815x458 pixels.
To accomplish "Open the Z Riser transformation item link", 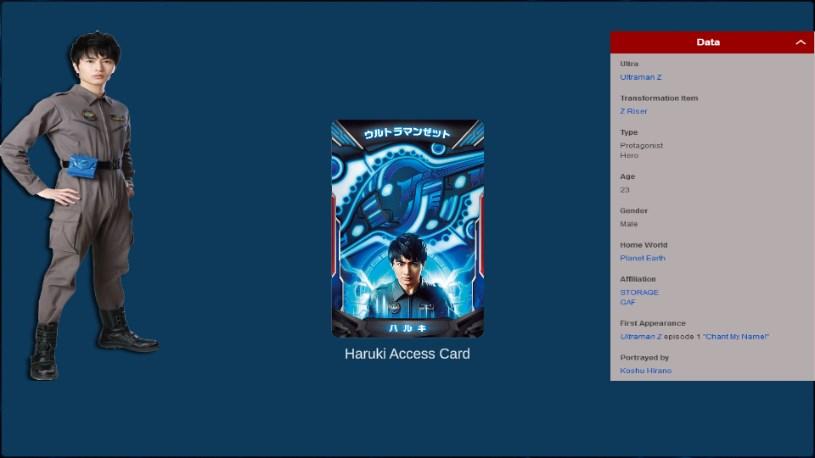I will pyautogui.click(x=633, y=111).
